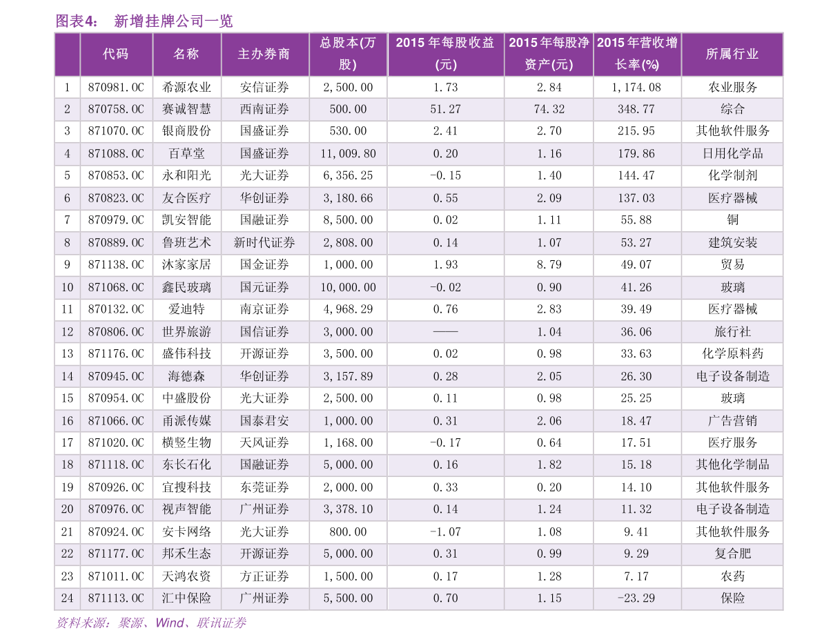Click the 代码 column header
822x644 pixels.
pyautogui.click(x=116, y=54)
